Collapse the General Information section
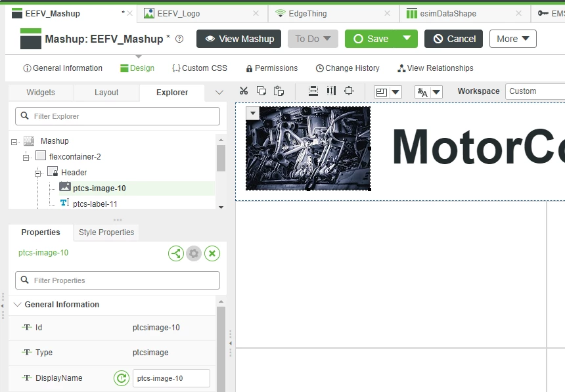 click(18, 305)
